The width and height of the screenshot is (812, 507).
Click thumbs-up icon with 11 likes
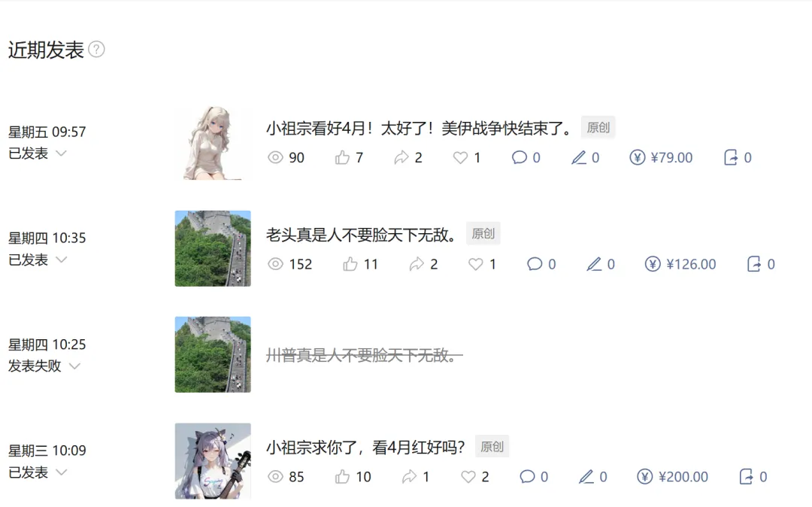point(350,264)
